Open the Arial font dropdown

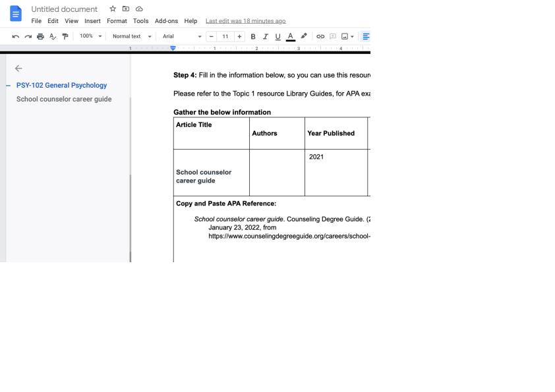click(182, 37)
